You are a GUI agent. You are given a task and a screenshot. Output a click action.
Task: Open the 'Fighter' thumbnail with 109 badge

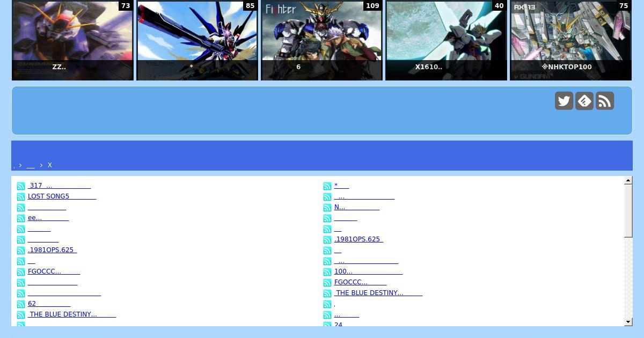point(321,40)
